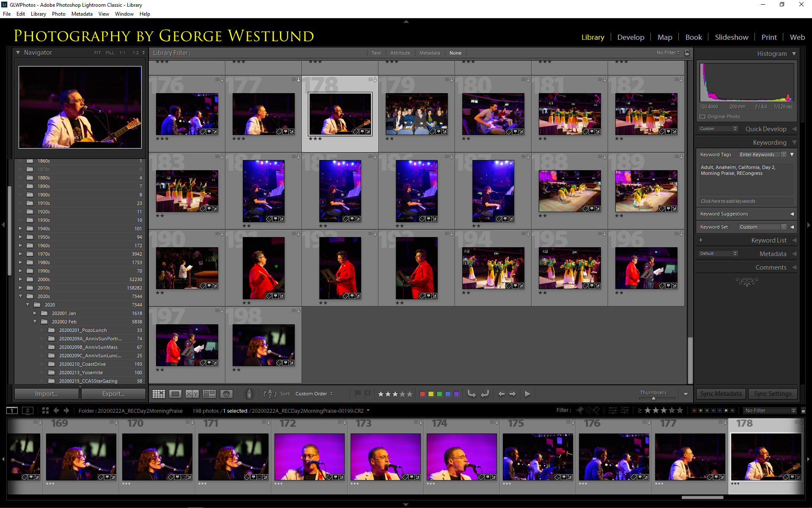The height and width of the screenshot is (508, 812).
Task: Open the Custom Order sort dropdown
Action: click(314, 394)
